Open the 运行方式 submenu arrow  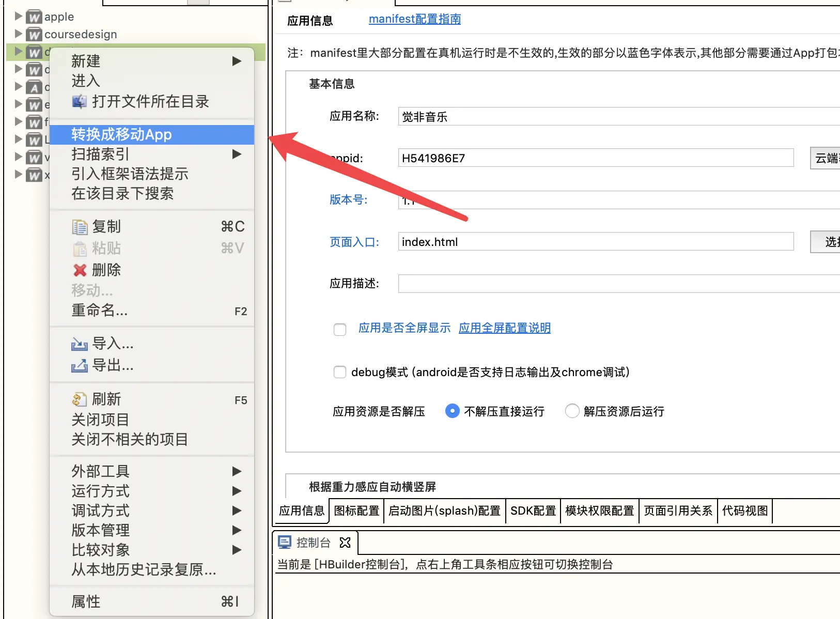237,491
